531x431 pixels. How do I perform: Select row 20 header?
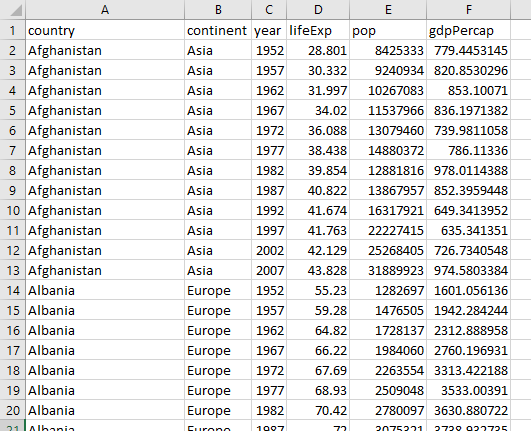point(13,410)
